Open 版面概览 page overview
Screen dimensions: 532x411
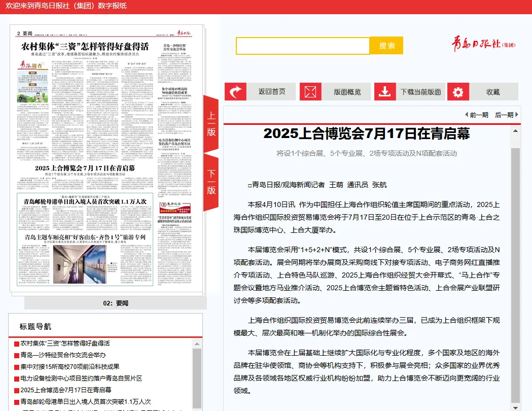tap(347, 92)
